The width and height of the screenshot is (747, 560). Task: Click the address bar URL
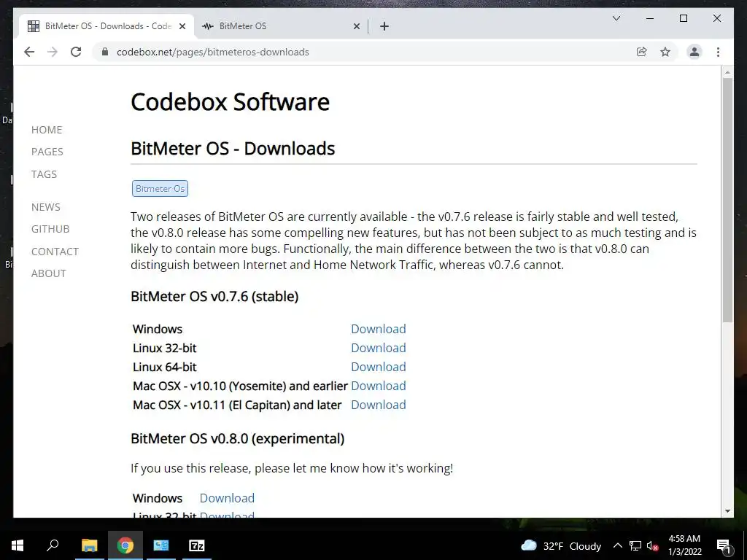pos(213,52)
